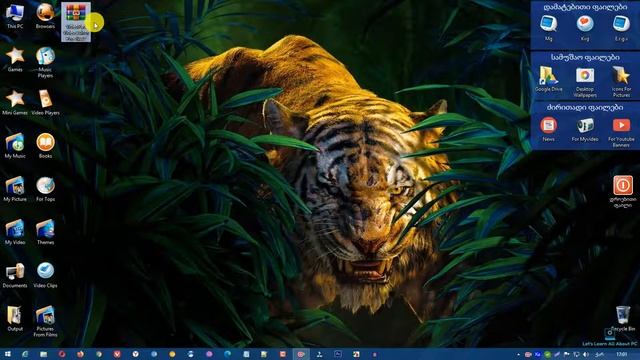Open the Mg icon in top fence
This screenshot has width=640, height=360.
click(x=549, y=28)
